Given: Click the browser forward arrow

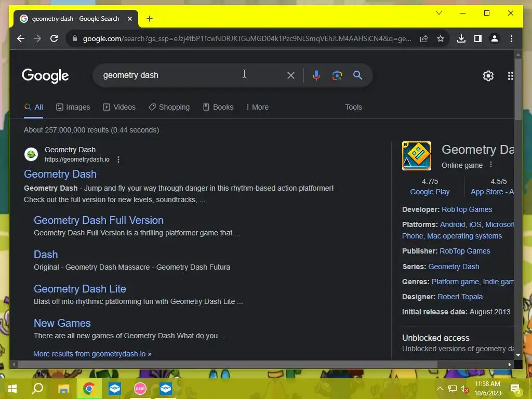Looking at the screenshot, I should [x=37, y=38].
